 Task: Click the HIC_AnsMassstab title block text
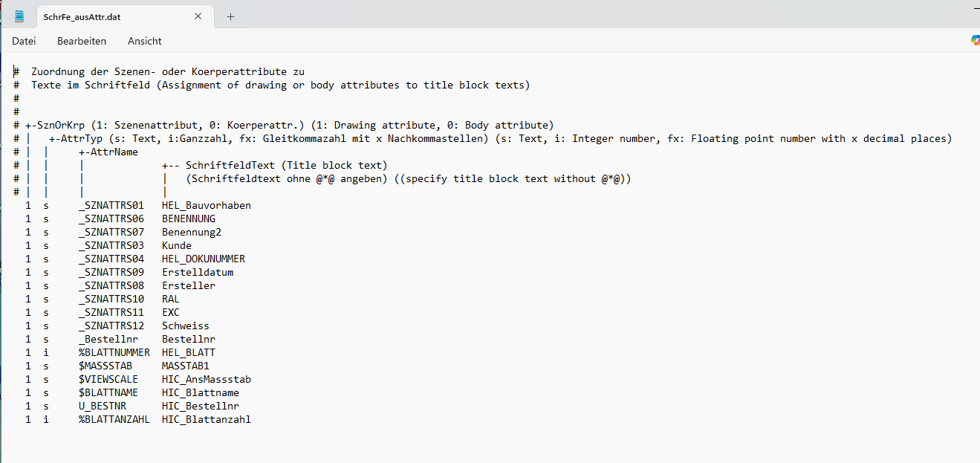[x=206, y=379]
